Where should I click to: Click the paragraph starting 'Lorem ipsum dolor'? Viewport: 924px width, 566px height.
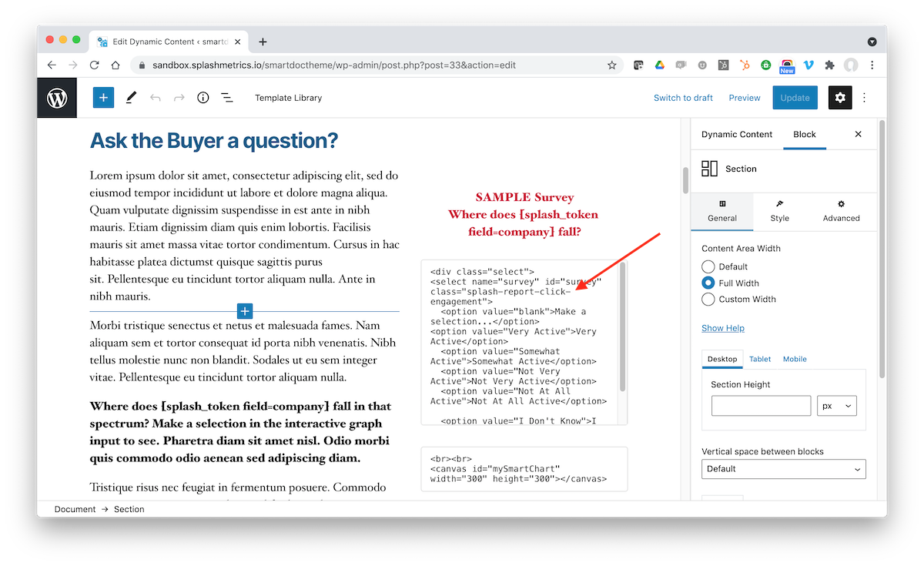245,236
